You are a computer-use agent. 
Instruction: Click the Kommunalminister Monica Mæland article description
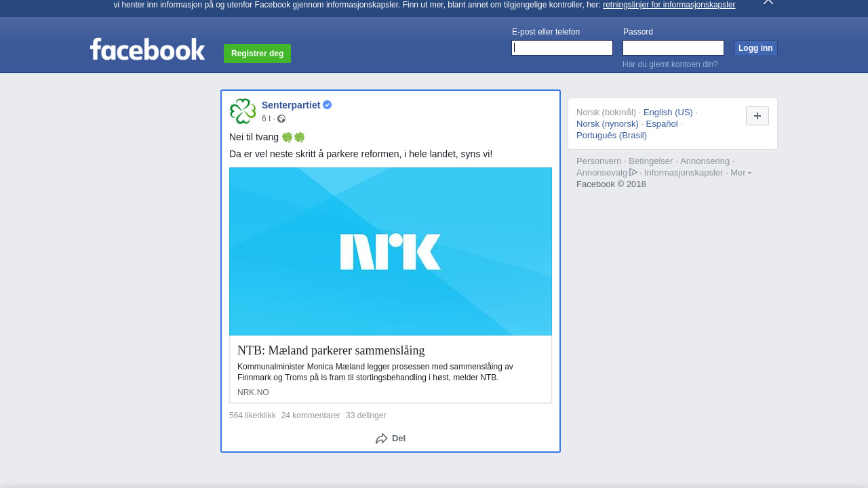[x=375, y=372]
